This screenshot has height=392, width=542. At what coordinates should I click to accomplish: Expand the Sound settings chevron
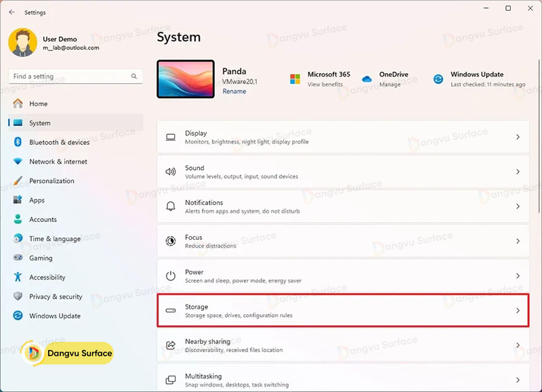(x=519, y=171)
